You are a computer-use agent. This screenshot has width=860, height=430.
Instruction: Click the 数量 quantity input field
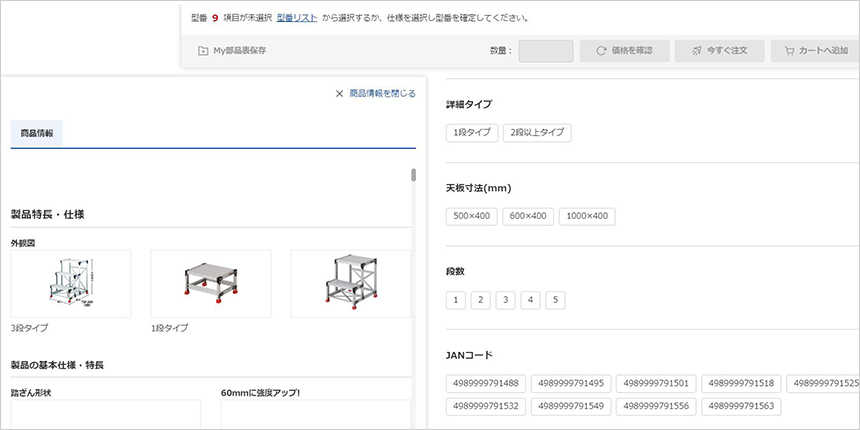pyautogui.click(x=546, y=50)
